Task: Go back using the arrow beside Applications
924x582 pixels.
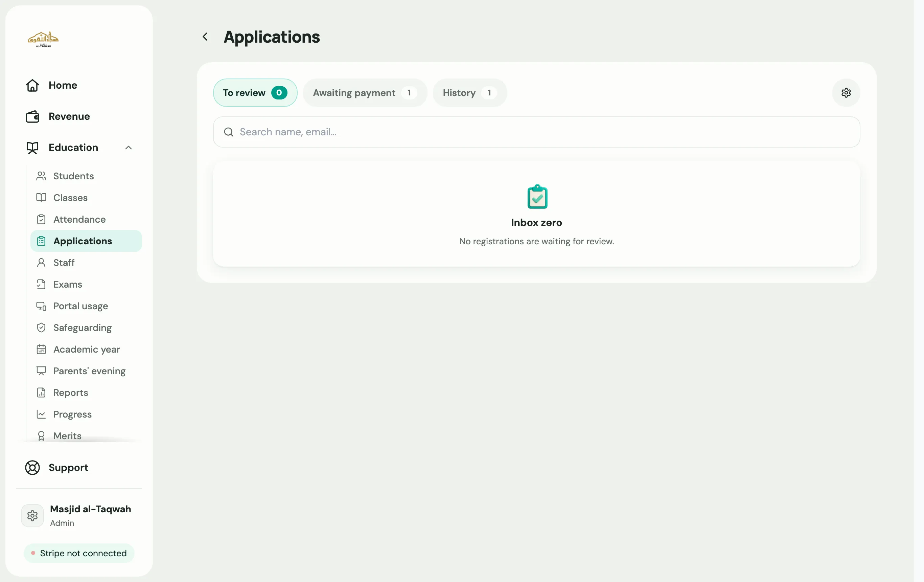Action: 205,37
